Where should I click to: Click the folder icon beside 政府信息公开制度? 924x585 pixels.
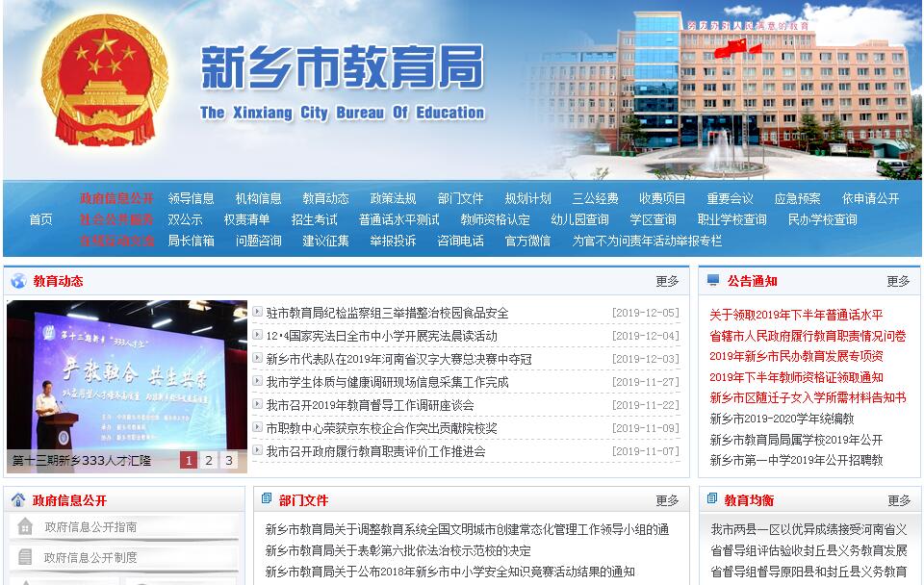click(x=25, y=557)
